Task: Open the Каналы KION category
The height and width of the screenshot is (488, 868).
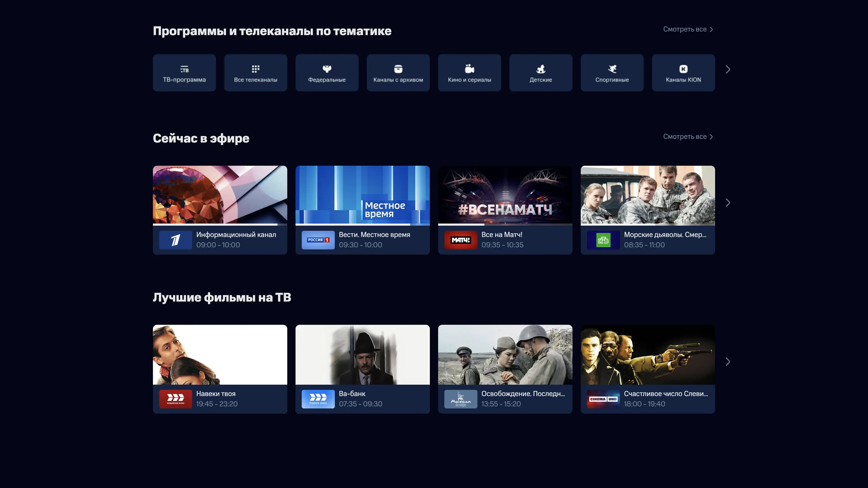Action: click(x=683, y=73)
